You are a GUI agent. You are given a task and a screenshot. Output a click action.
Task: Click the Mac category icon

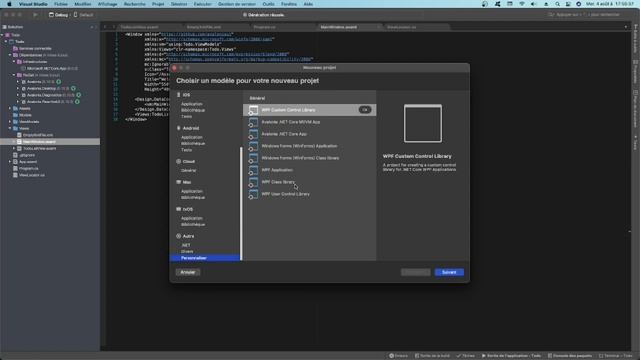point(178,182)
